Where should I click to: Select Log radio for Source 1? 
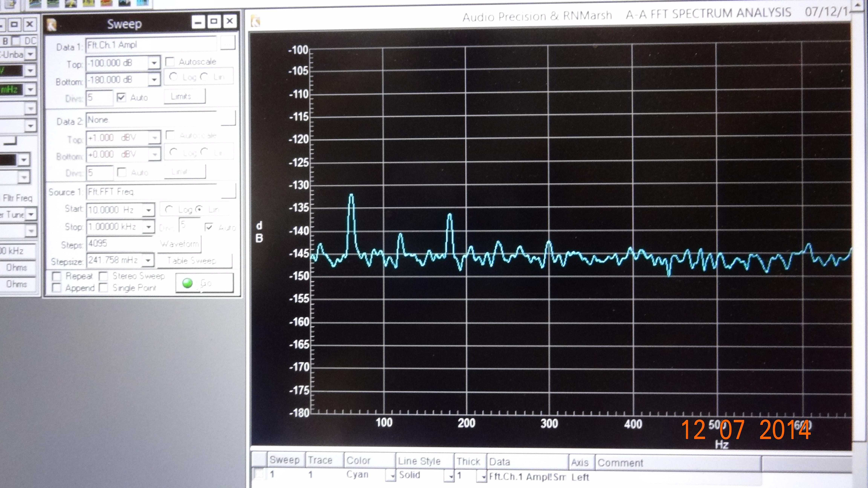169,209
